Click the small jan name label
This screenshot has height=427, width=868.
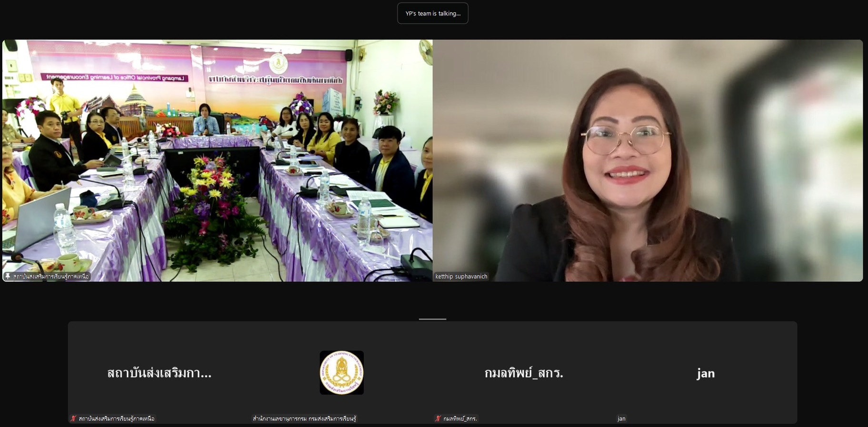pyautogui.click(x=621, y=418)
